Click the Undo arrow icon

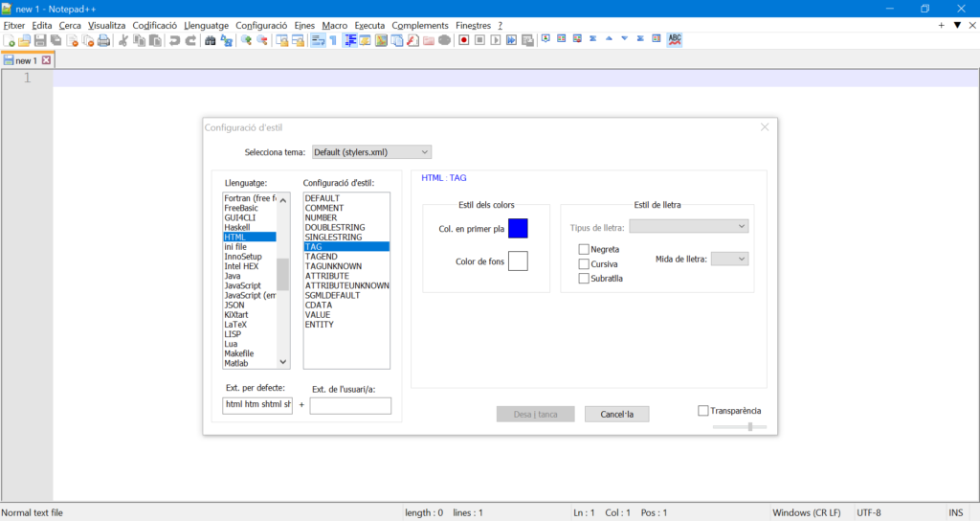tap(174, 40)
